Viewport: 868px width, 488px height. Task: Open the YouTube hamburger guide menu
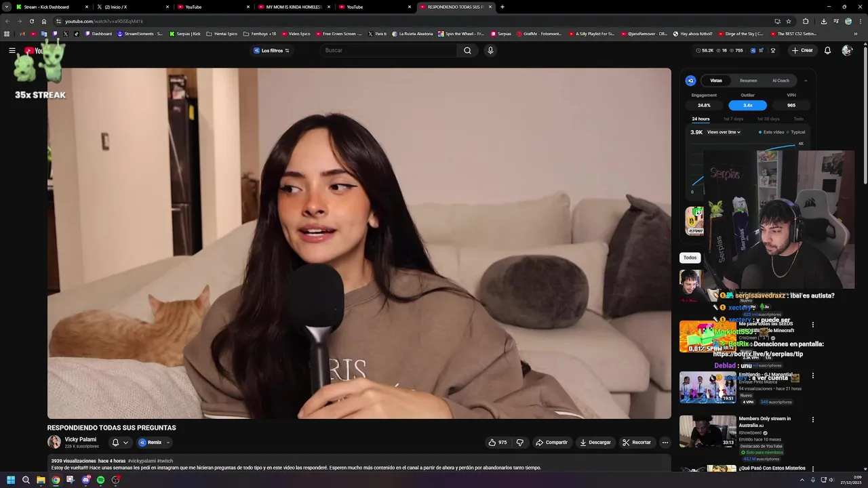coord(12,50)
